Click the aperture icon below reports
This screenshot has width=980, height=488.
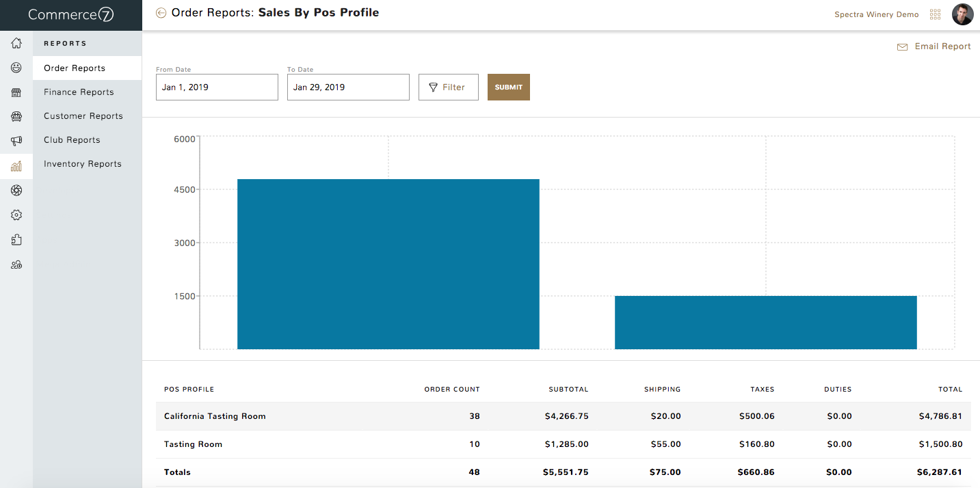(16, 190)
